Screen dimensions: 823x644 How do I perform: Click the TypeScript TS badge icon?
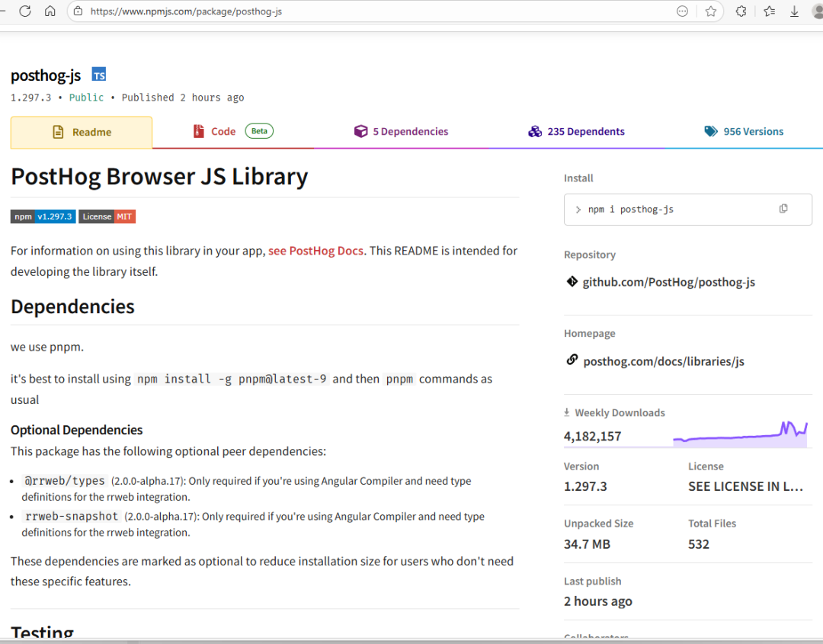(x=98, y=75)
